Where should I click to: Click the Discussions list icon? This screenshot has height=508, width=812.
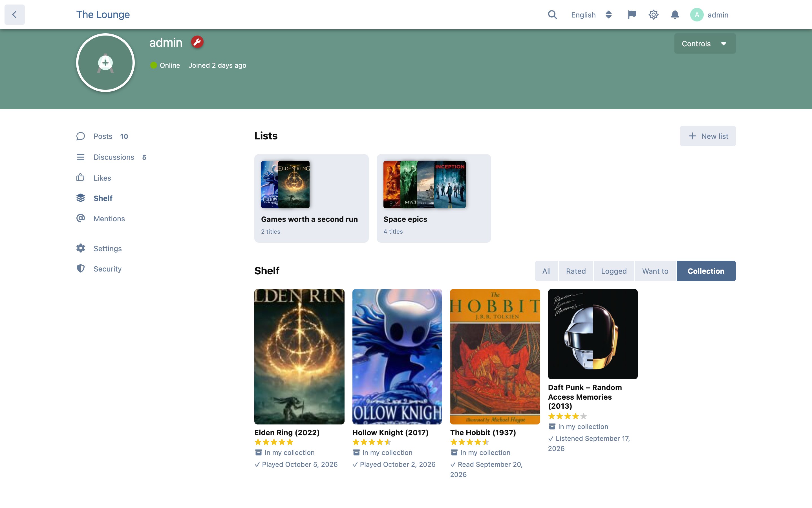coord(81,157)
